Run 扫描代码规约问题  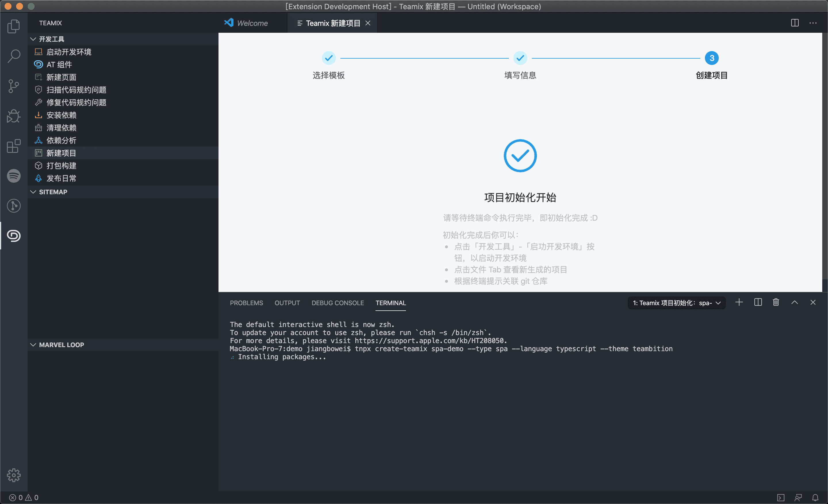click(123, 90)
